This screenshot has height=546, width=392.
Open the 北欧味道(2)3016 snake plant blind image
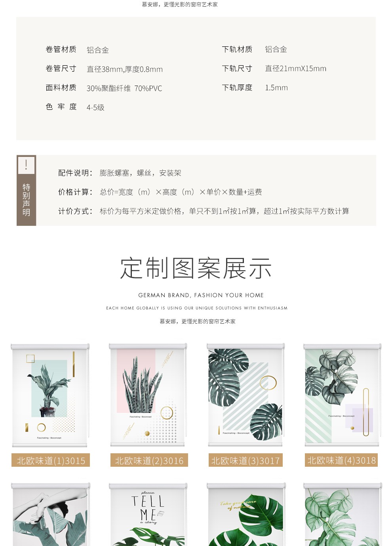tap(148, 395)
